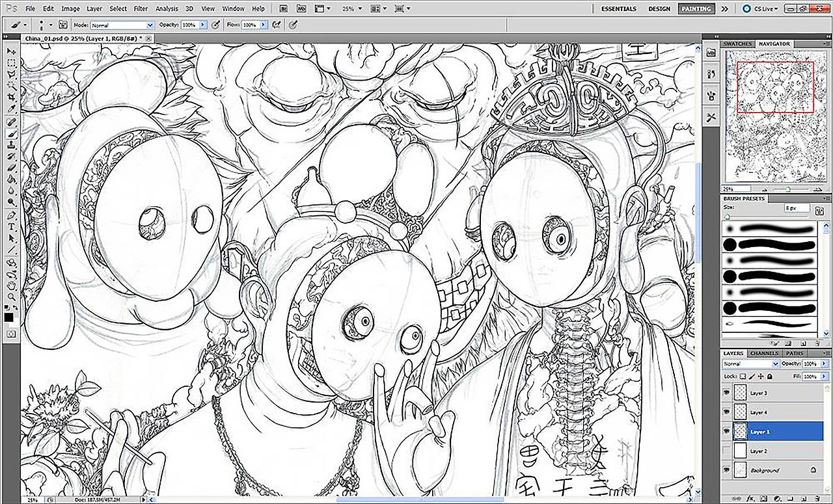Viewport: 833px width, 504px height.
Task: Select the Healing Brush tool
Action: pyautogui.click(x=11, y=122)
